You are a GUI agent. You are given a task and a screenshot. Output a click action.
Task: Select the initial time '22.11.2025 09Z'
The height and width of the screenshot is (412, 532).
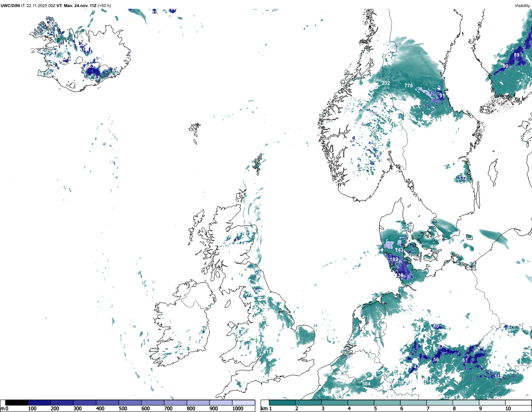click(x=41, y=6)
